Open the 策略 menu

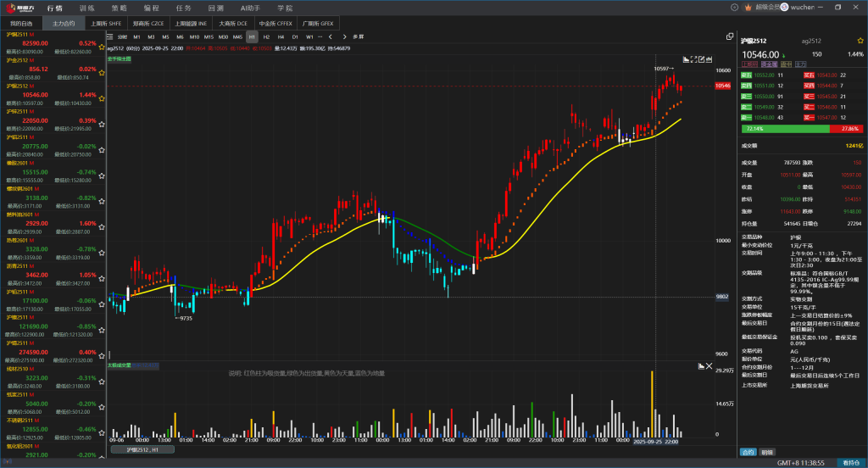pos(119,8)
